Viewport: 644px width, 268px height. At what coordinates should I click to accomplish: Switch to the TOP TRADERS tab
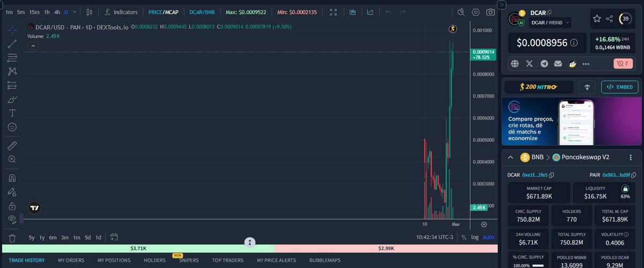coord(228,260)
